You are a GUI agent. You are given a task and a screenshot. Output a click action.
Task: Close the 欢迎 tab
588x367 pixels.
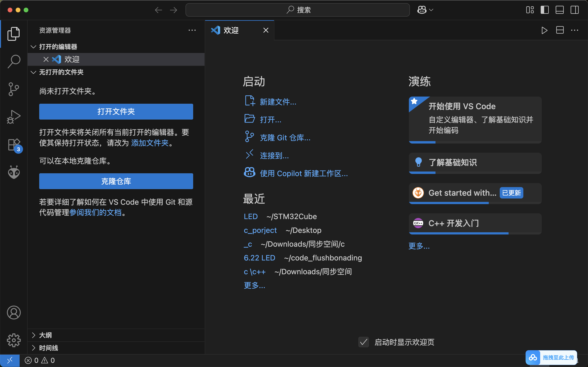pos(266,30)
